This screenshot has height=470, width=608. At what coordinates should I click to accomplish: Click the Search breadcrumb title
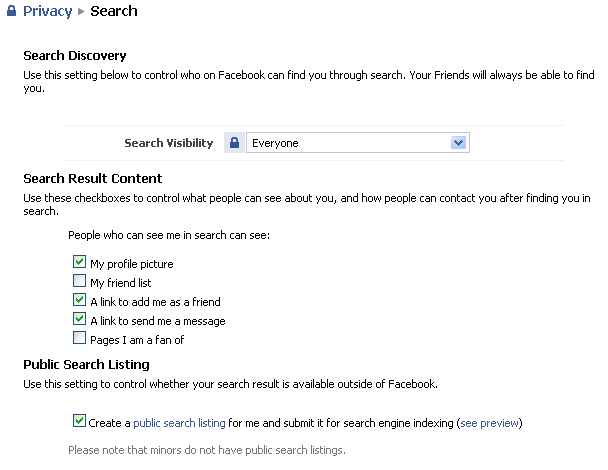tap(114, 11)
